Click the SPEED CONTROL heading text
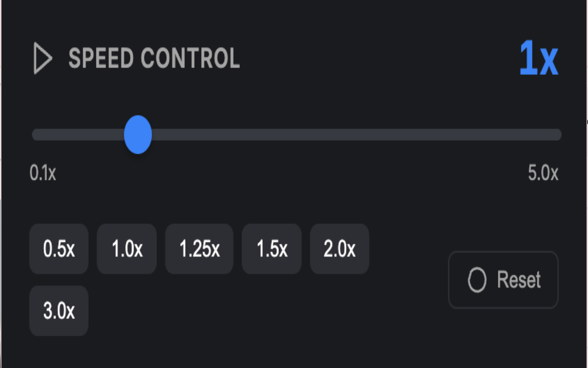Viewport: 588px width, 368px height. click(x=154, y=58)
